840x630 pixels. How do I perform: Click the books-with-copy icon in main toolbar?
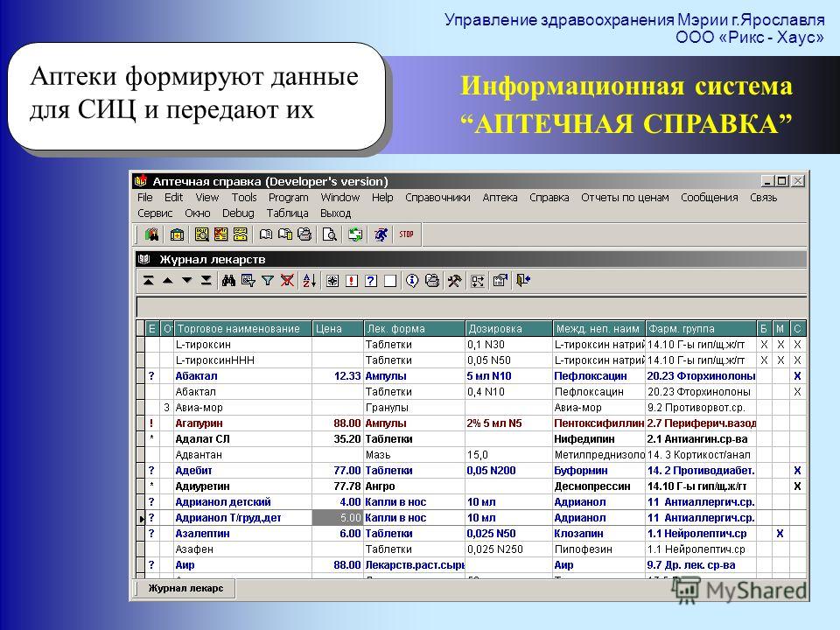point(285,234)
